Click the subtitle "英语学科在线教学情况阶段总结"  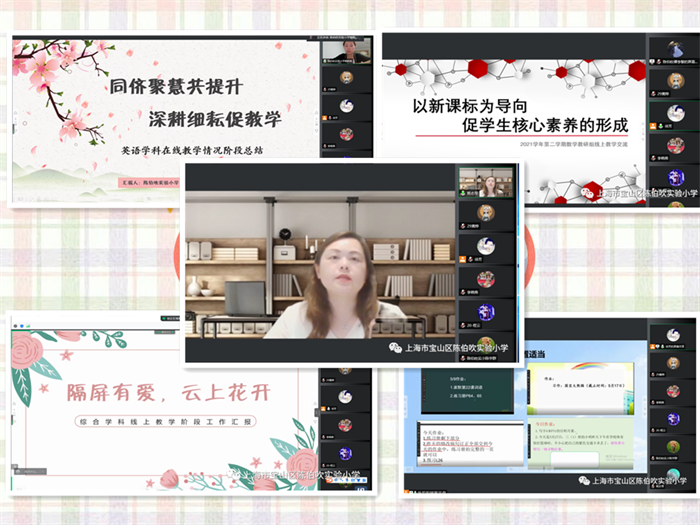(192, 150)
